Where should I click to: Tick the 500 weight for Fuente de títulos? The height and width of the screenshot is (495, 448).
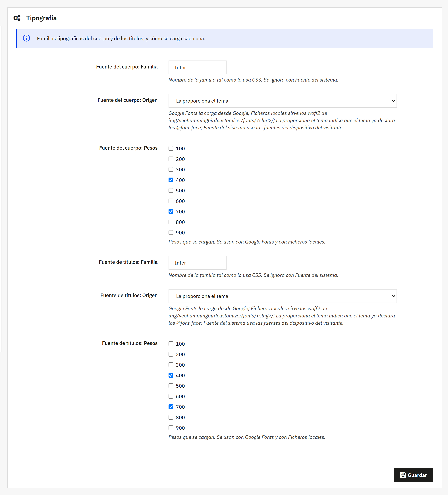171,386
